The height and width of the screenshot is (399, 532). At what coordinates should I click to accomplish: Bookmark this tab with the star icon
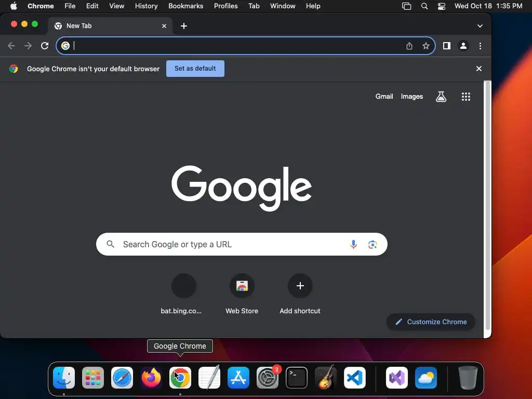[426, 46]
